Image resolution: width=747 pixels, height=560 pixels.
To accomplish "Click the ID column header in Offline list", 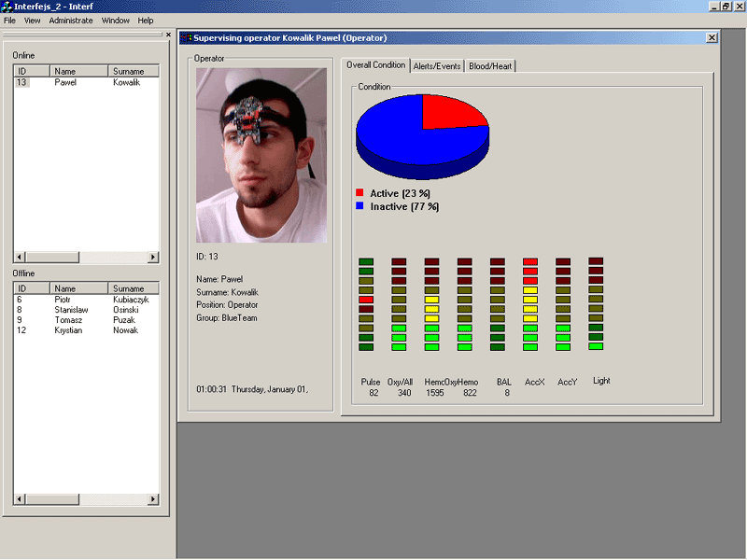I will tap(32, 288).
